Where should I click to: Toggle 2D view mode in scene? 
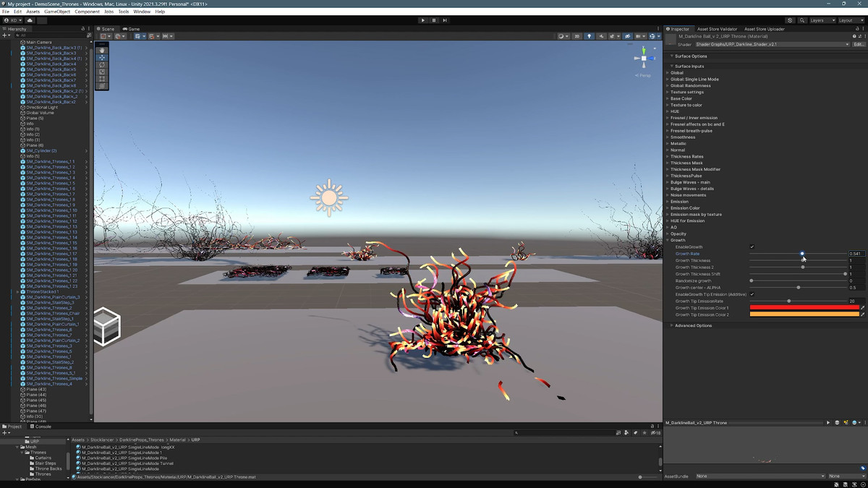pyautogui.click(x=576, y=36)
